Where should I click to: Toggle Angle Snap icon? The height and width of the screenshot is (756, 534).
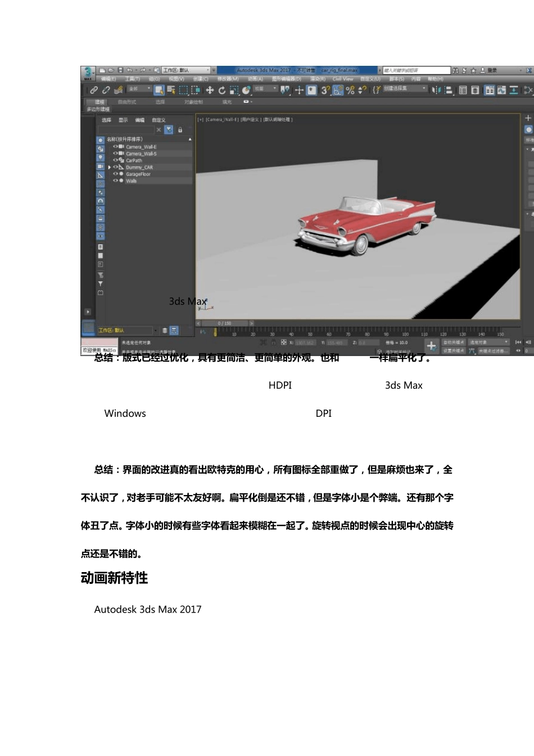click(338, 90)
